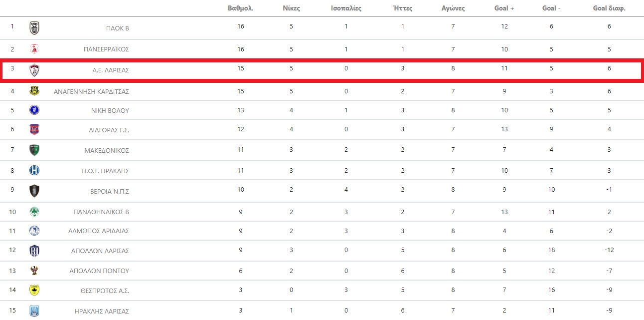Click the ΝΙΚΗ ΒΟΛΟΥ team logo

(34, 110)
